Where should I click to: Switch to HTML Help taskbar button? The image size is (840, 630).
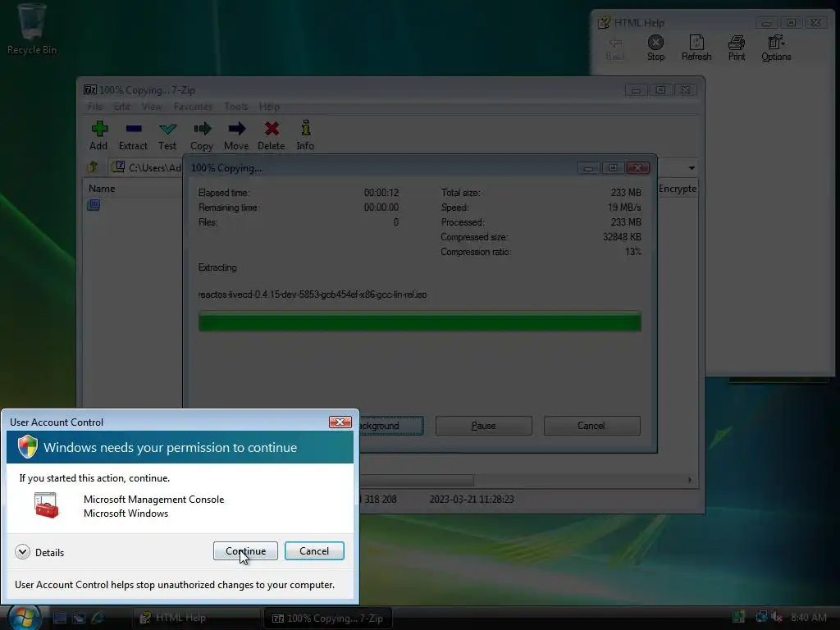click(x=195, y=618)
